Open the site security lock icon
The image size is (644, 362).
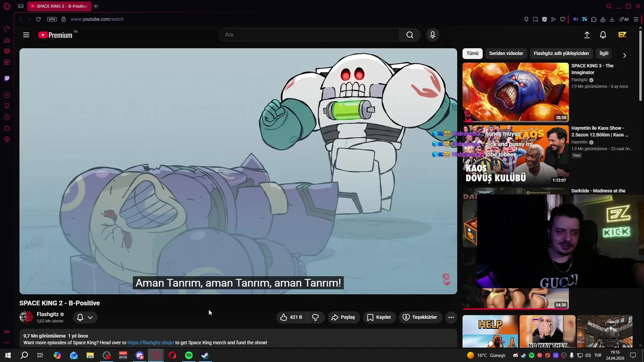pos(63,19)
